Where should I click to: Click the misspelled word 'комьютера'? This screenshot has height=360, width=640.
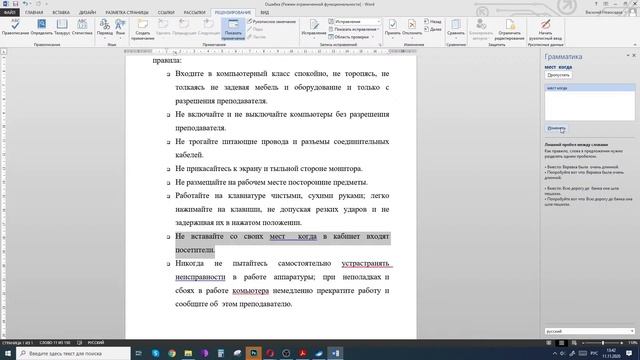[251, 291]
